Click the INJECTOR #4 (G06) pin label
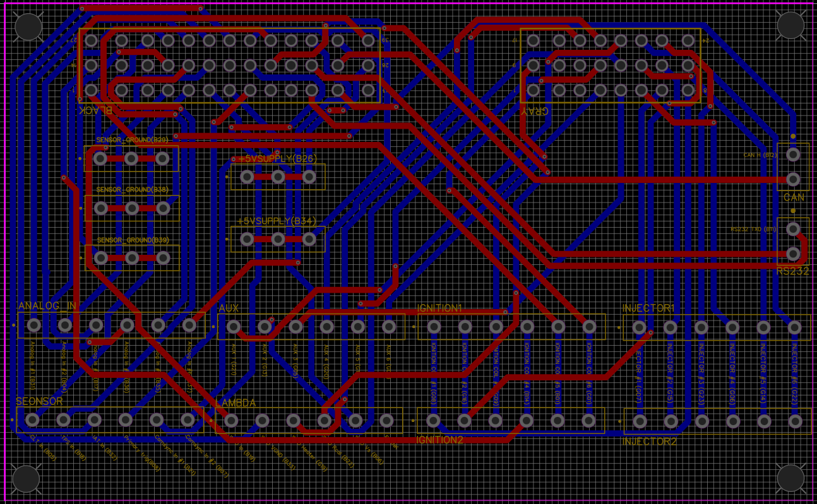Image resolution: width=817 pixels, height=504 pixels. click(x=732, y=373)
